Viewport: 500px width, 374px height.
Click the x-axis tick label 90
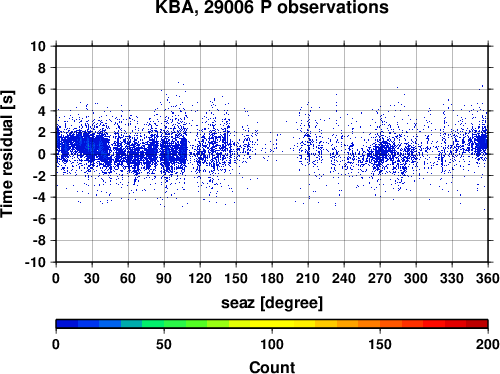pos(164,278)
